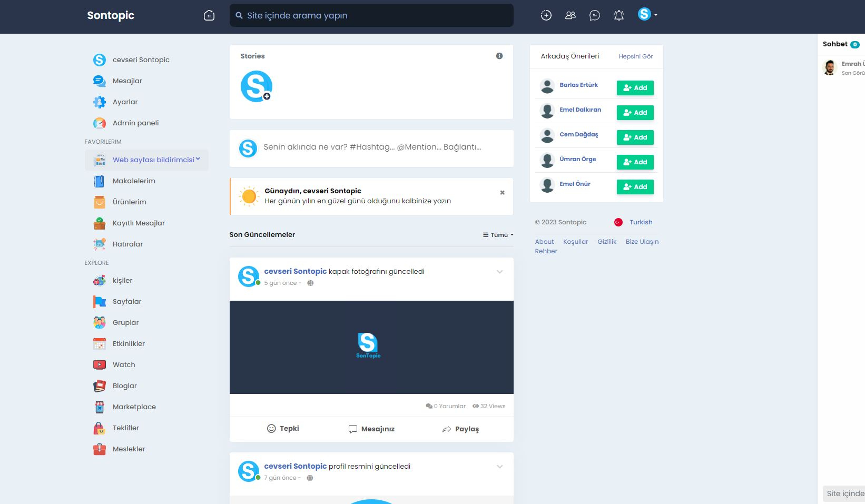Click cevseri Sontopic name on cover post
Viewport: 865px width, 504px height.
point(296,271)
